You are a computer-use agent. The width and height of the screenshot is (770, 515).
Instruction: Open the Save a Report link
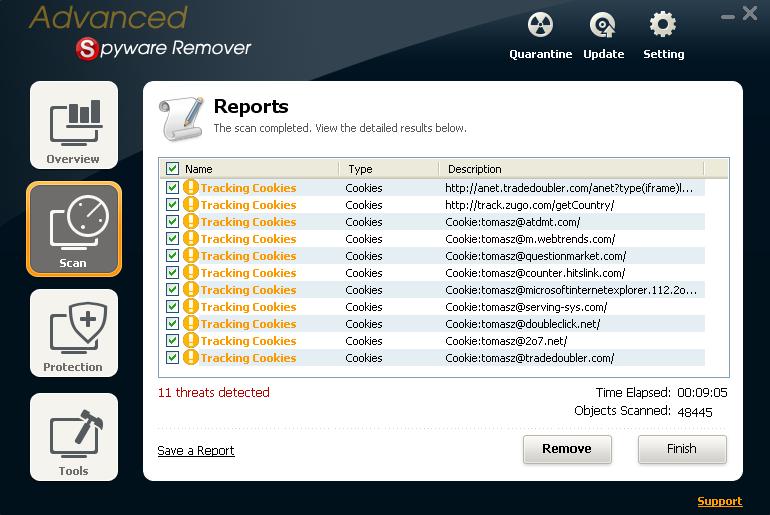coord(196,451)
